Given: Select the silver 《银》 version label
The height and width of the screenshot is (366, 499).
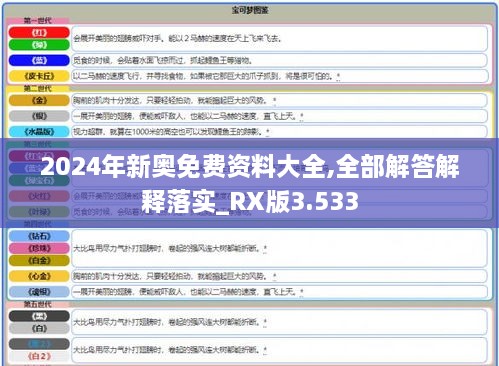Looking at the screenshot, I should point(39,116).
